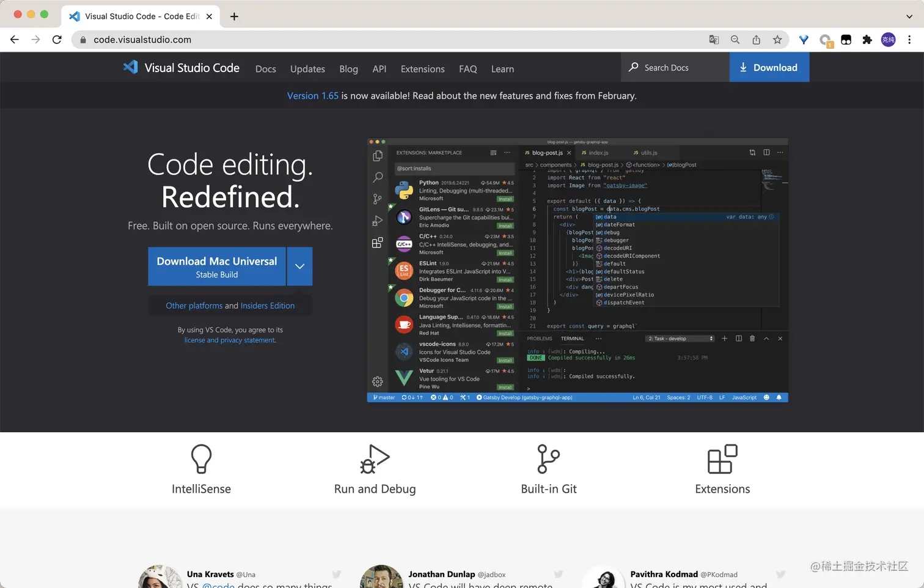Click the Extensions blocks icon below the hero
924x588 pixels.
pos(722,459)
